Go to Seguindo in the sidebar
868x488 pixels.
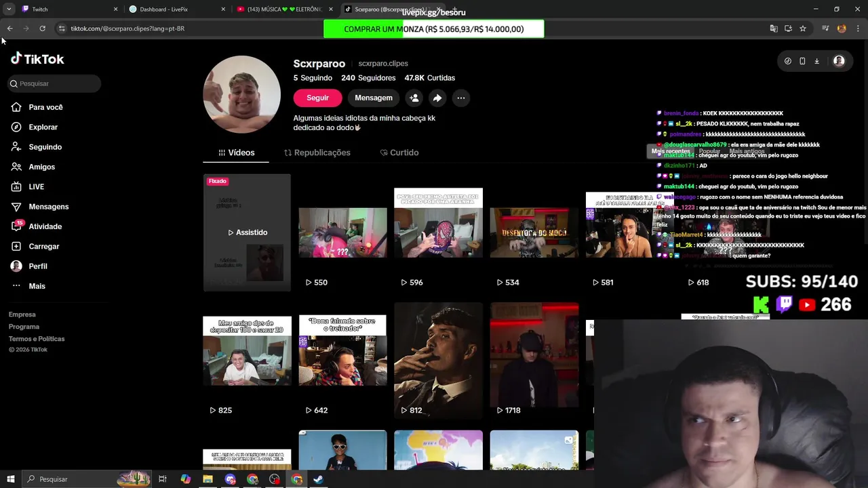click(x=45, y=147)
